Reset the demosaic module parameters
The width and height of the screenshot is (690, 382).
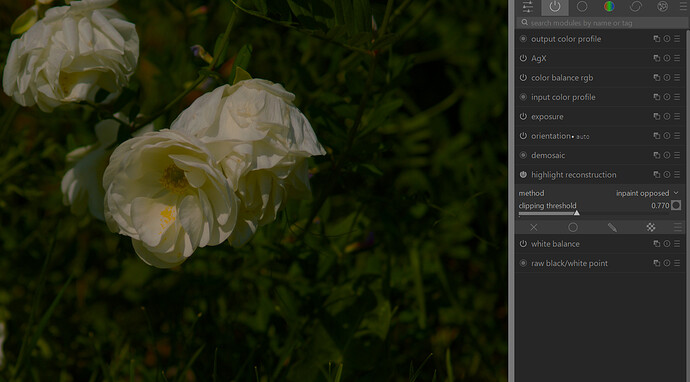point(667,155)
